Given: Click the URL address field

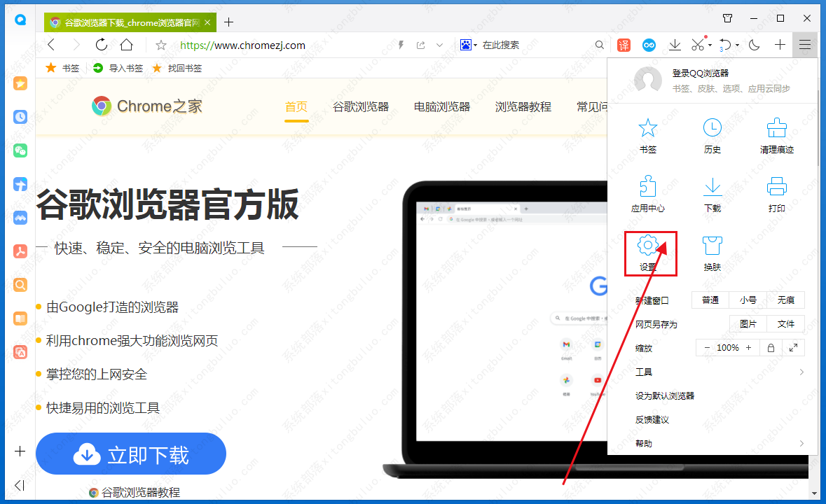Looking at the screenshot, I should coord(242,45).
